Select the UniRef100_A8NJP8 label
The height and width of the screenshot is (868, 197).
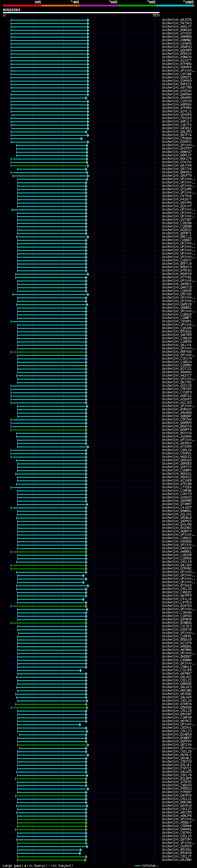coord(177,816)
